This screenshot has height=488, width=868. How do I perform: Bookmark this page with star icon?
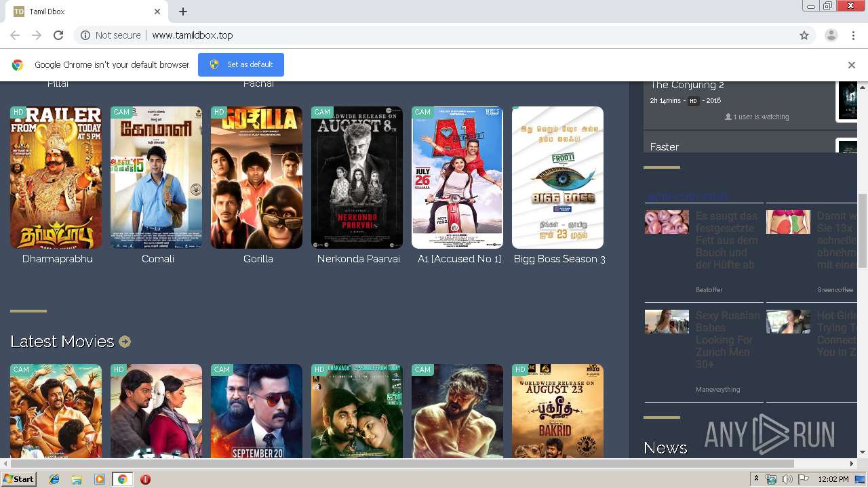click(804, 35)
